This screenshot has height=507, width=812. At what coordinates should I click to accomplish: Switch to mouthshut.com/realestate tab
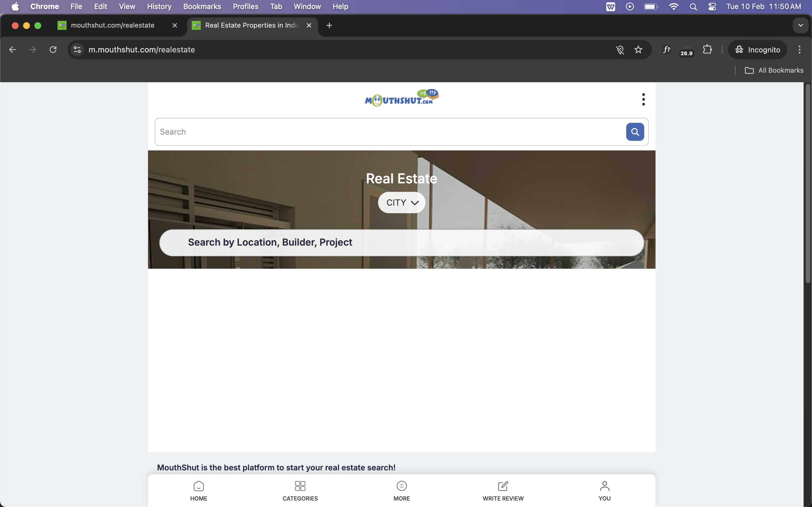tap(113, 25)
